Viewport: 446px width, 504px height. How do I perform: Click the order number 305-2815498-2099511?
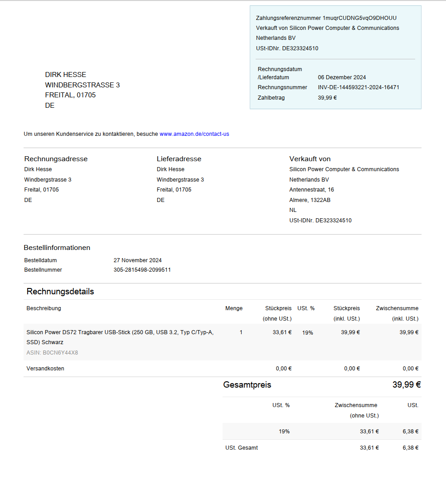point(142,270)
